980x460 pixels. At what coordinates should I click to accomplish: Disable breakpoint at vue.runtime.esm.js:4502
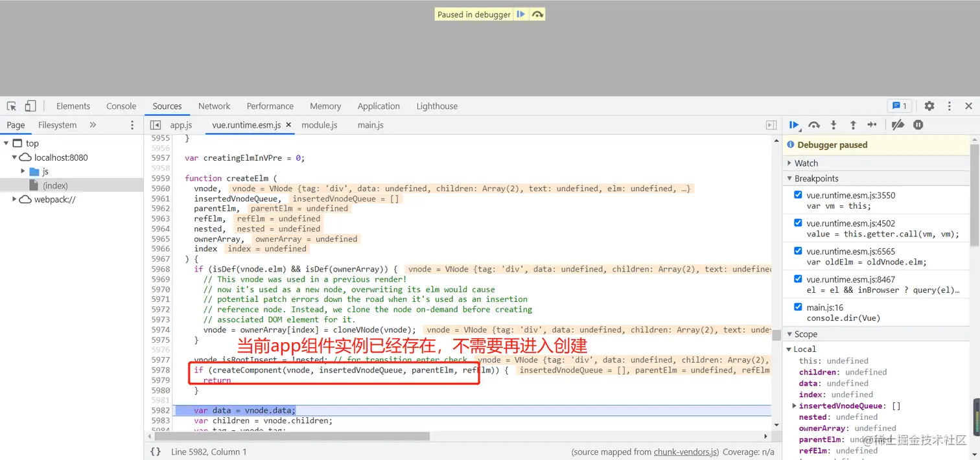(x=798, y=222)
